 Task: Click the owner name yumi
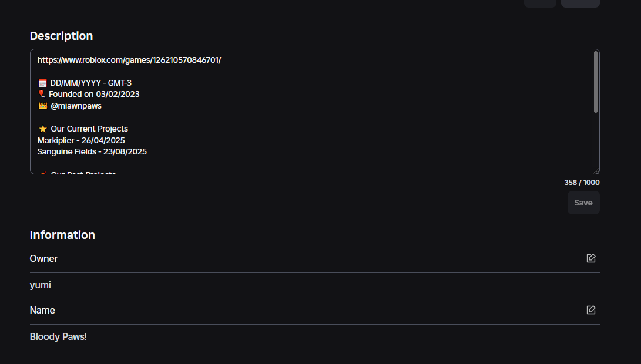tap(40, 285)
